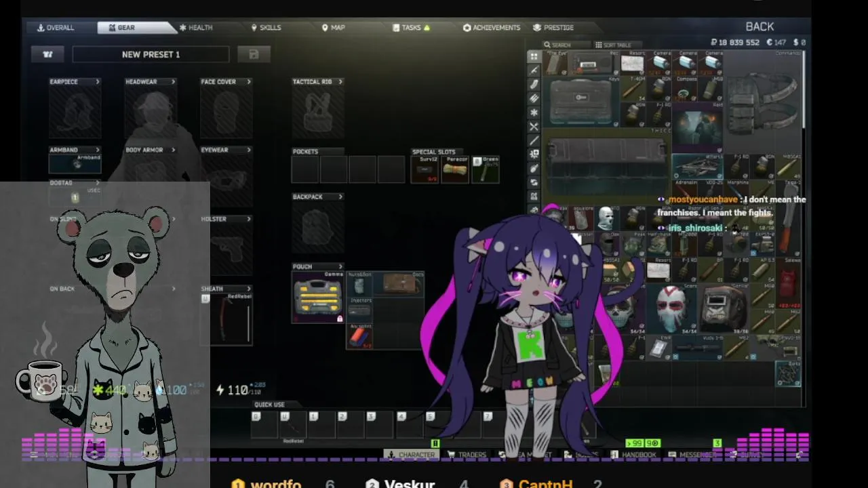The height and width of the screenshot is (488, 868).
Task: Select the Green flare in special slots
Action: tap(486, 170)
